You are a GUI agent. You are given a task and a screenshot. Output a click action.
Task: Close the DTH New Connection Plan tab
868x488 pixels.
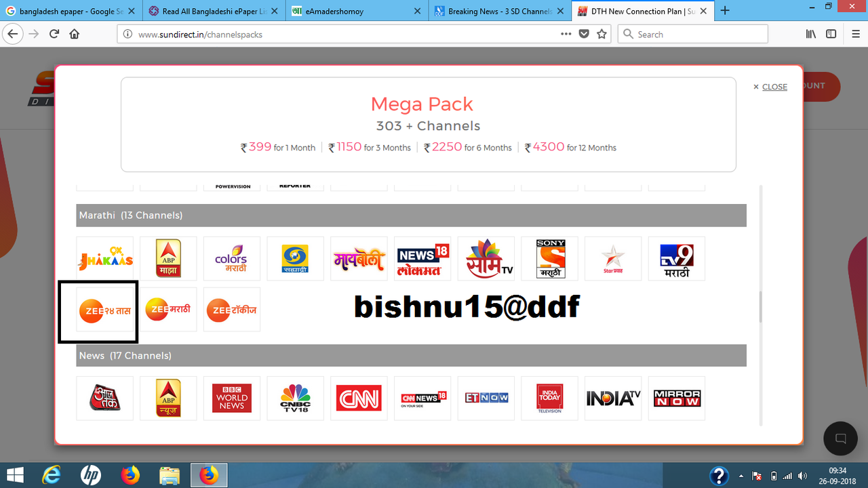tap(704, 11)
